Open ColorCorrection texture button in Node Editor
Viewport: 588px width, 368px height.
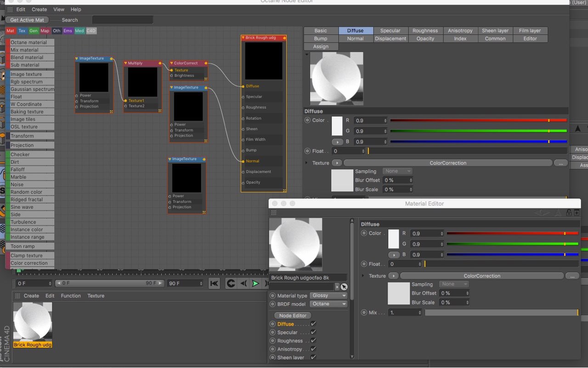(448, 163)
